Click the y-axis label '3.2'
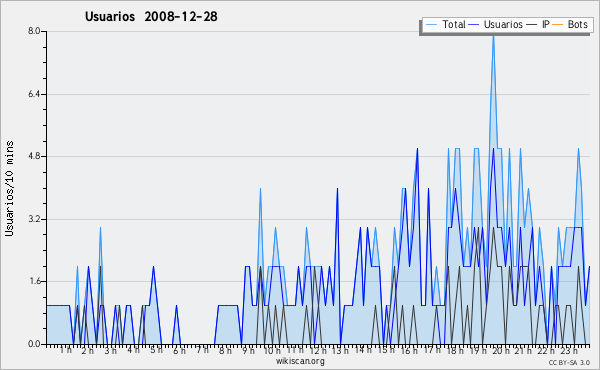The image size is (600, 370). click(34, 219)
